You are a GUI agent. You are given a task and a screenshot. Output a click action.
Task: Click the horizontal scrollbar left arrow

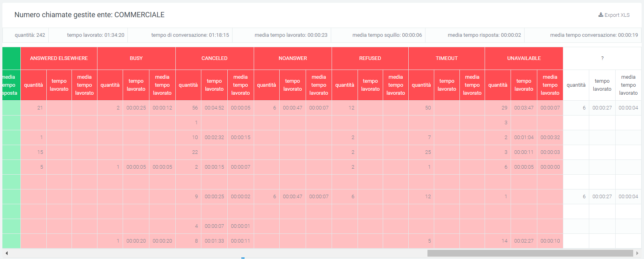tap(6, 253)
